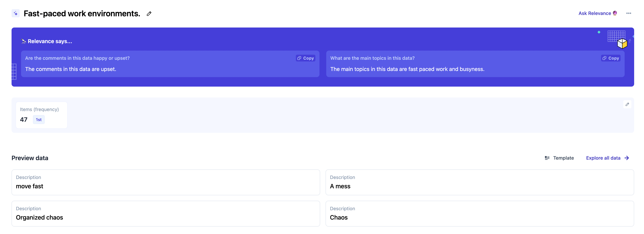Select the "Organized chaos" description card
644x234 pixels.
(x=165, y=213)
